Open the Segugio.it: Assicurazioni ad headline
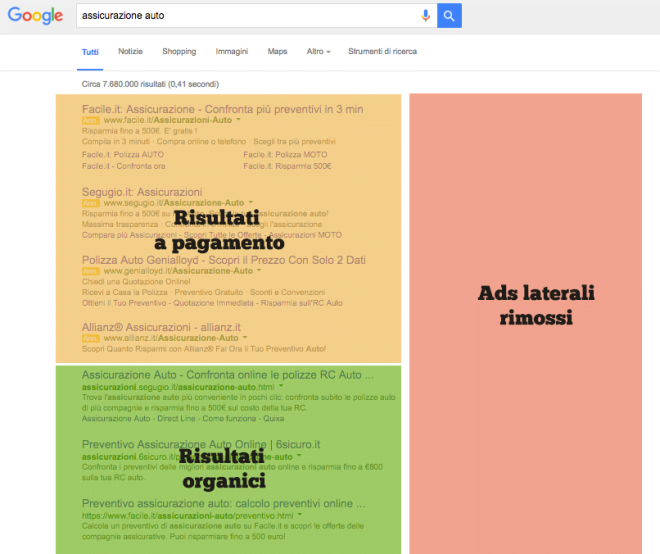The height and width of the screenshot is (554, 660). pyautogui.click(x=142, y=192)
